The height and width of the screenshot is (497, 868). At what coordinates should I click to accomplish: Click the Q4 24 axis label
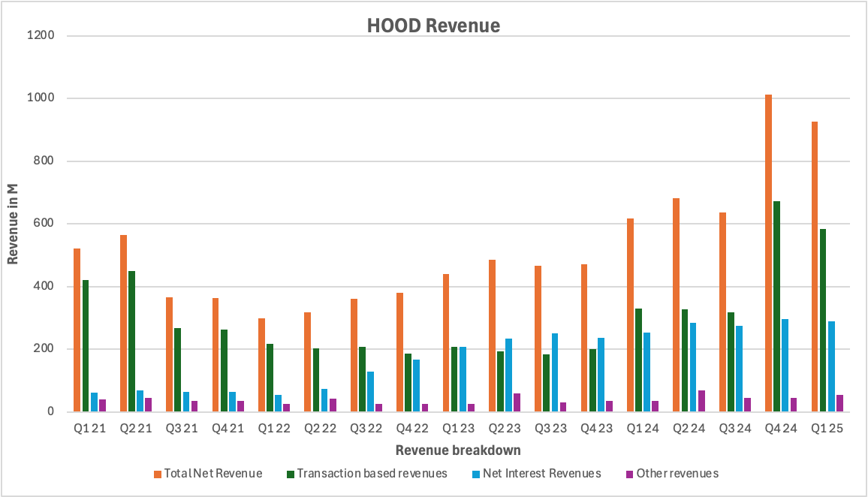pyautogui.click(x=781, y=429)
